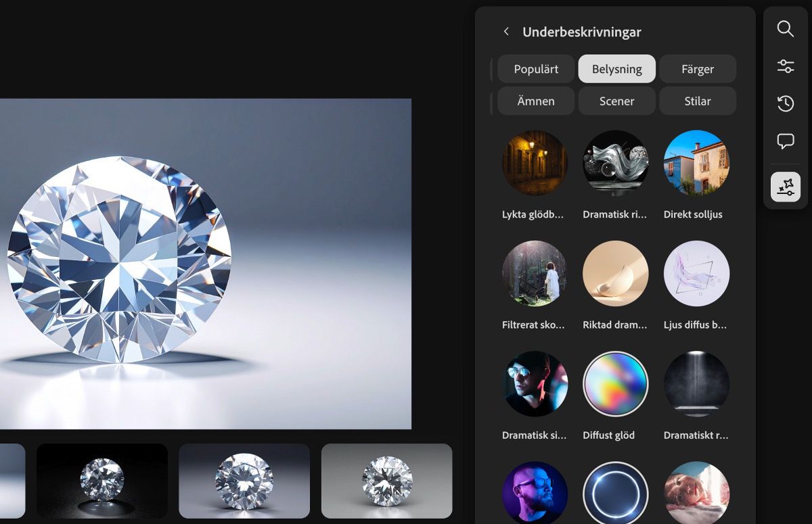The image size is (812, 524).
Task: Open the Färger category
Action: coord(698,69)
